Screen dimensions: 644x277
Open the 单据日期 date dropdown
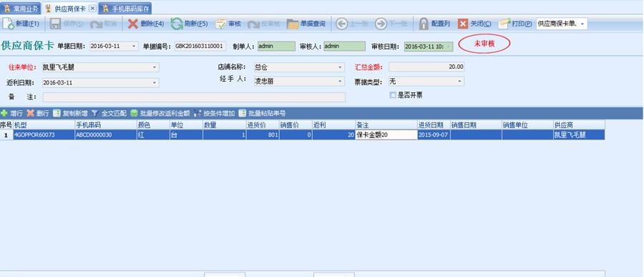pos(135,46)
